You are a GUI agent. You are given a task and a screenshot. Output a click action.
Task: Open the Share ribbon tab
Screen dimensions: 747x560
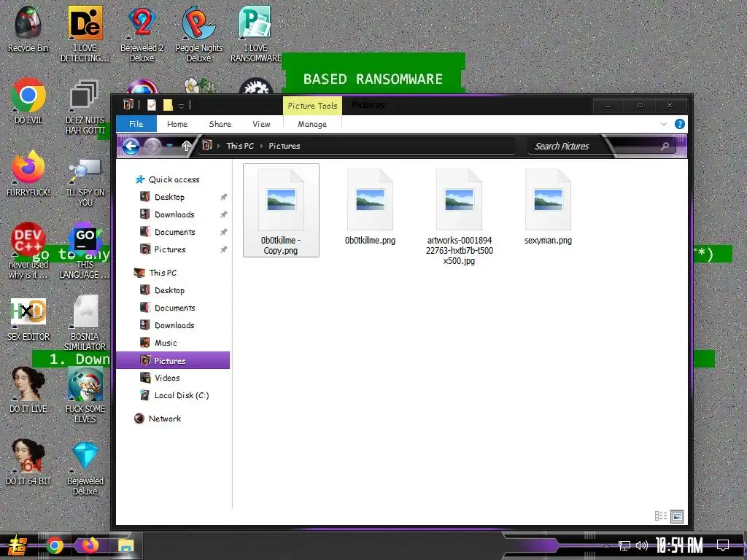tap(220, 124)
